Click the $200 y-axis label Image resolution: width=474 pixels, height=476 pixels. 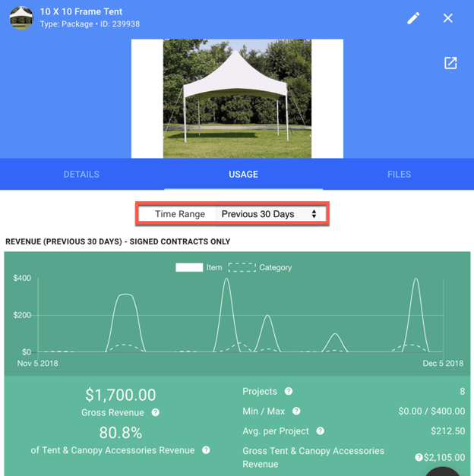tap(22, 315)
